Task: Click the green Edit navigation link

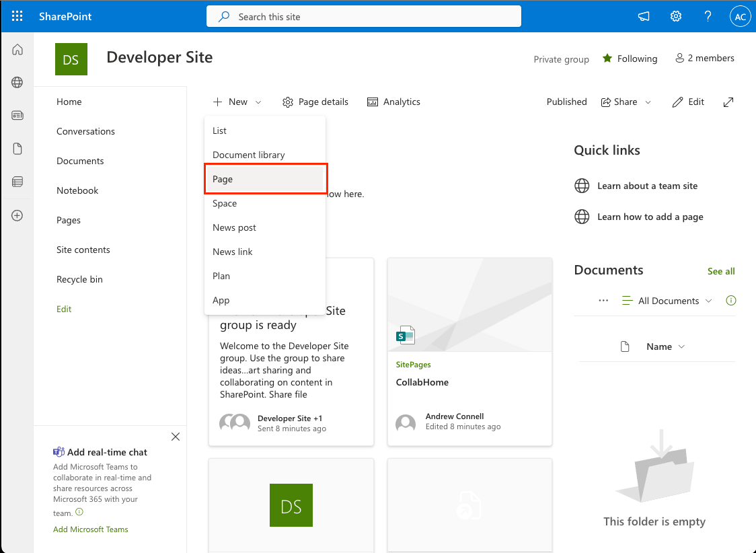Action: pyautogui.click(x=64, y=309)
